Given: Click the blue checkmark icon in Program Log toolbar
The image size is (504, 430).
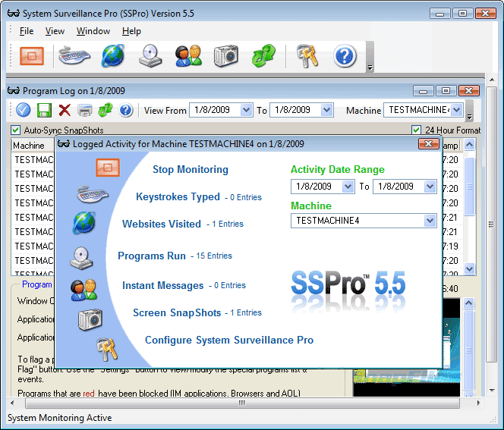Looking at the screenshot, I should point(24,110).
